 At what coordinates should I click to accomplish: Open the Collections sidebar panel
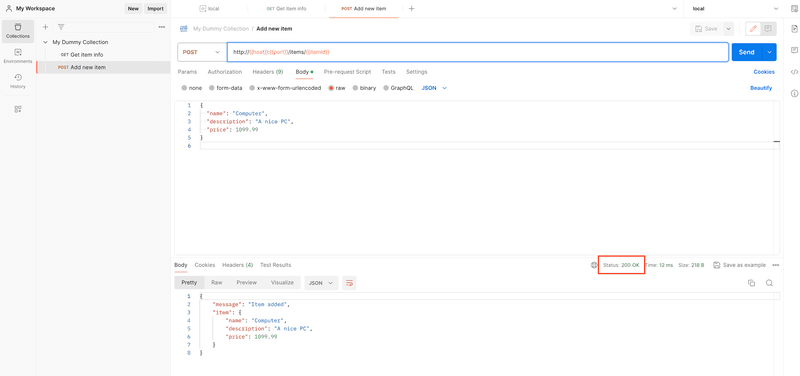(x=18, y=31)
